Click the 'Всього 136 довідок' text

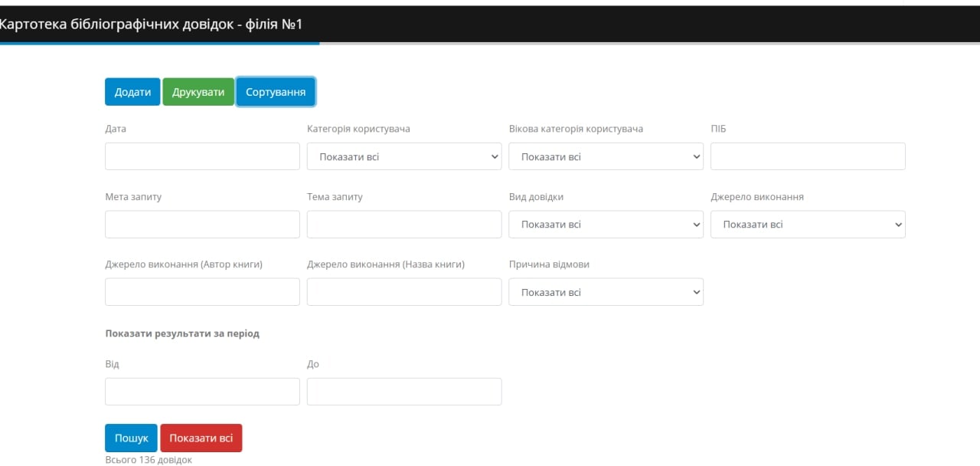(x=149, y=460)
